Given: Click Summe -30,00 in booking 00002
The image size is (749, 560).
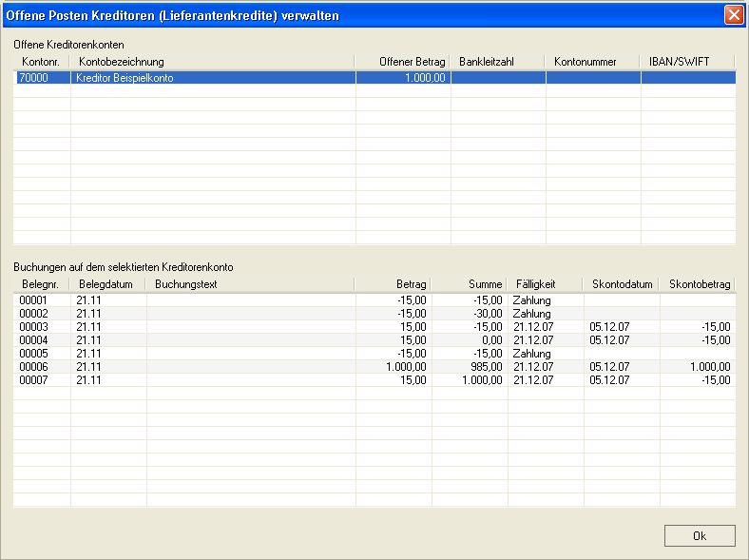Looking at the screenshot, I should pyautogui.click(x=489, y=314).
